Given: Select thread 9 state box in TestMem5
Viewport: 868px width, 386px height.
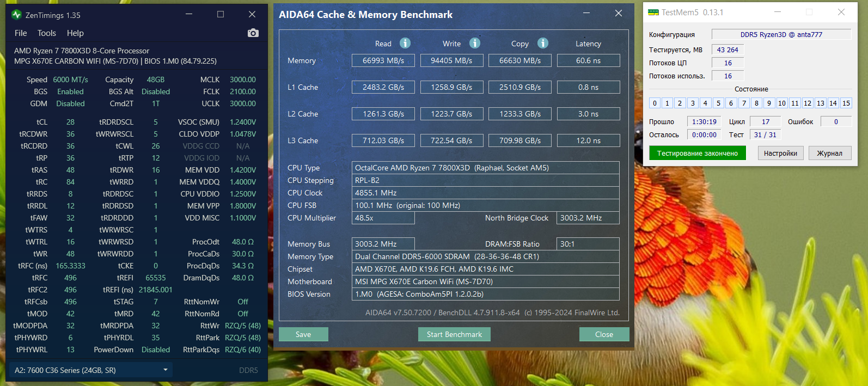Looking at the screenshot, I should pos(769,103).
